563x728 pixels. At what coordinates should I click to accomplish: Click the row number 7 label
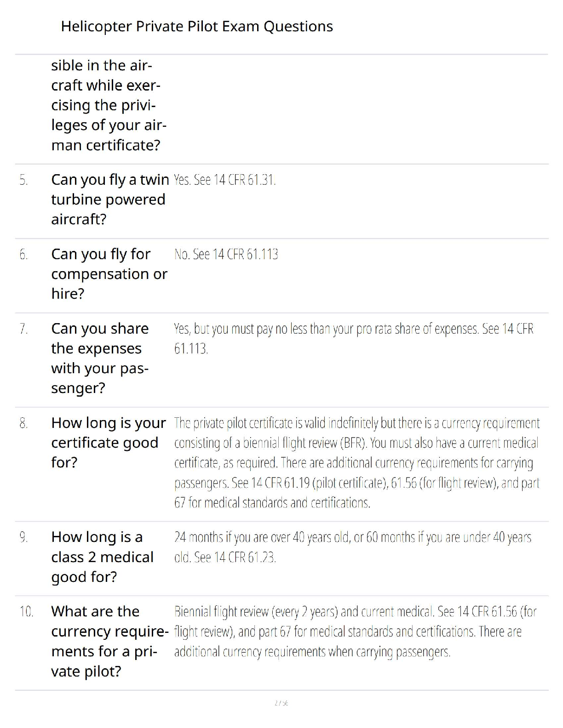(23, 329)
